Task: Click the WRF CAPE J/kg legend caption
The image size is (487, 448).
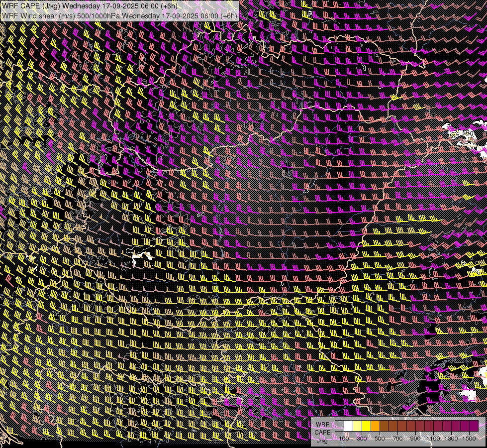Action: click(322, 432)
